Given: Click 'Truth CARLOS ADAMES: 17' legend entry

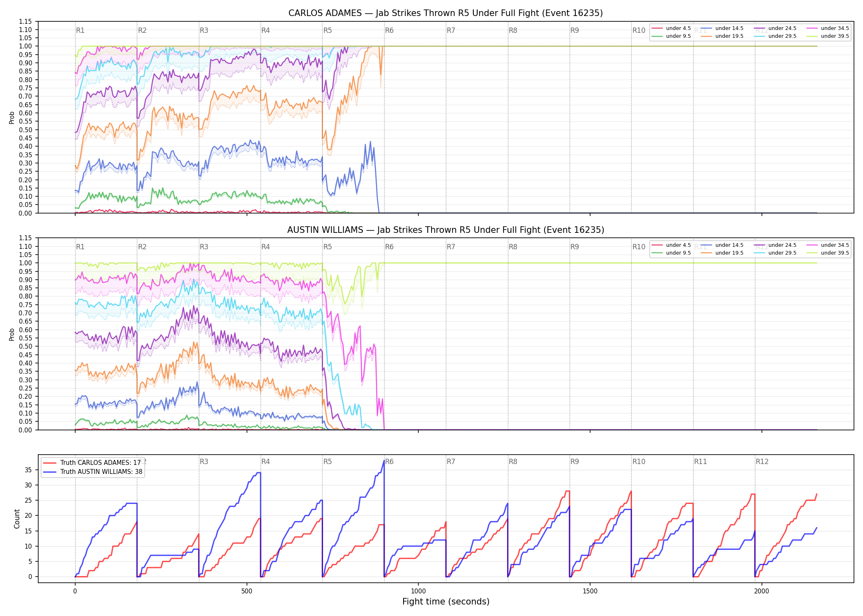Looking at the screenshot, I should (x=92, y=463).
